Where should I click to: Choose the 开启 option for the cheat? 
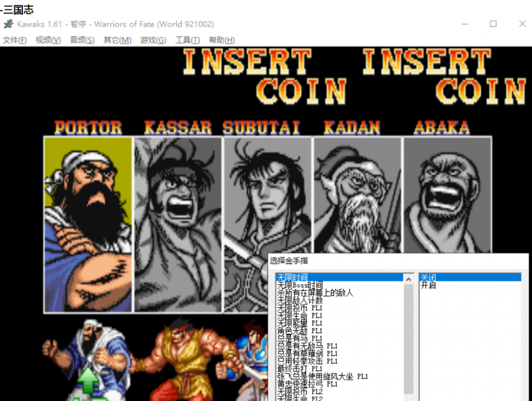[x=470, y=285]
